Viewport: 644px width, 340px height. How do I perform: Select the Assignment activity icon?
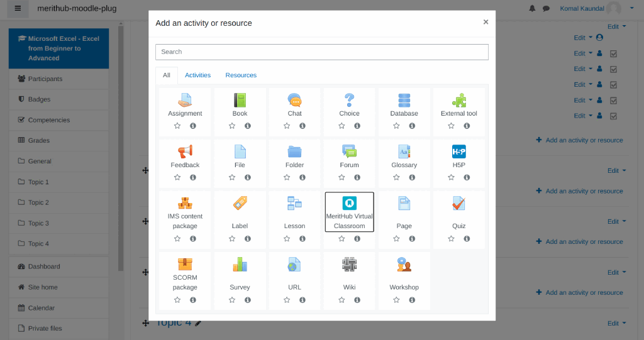[x=185, y=100]
